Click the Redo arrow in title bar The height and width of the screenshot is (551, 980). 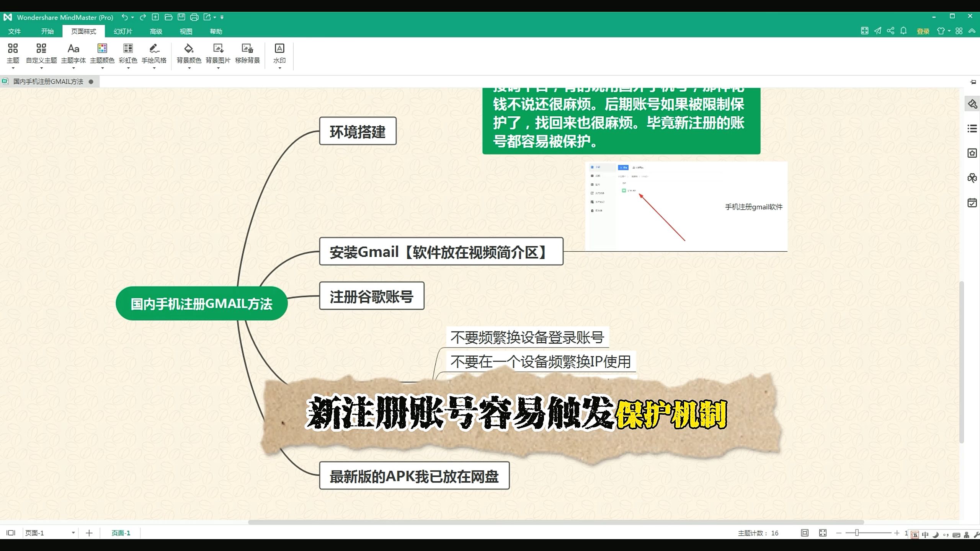pos(143,17)
